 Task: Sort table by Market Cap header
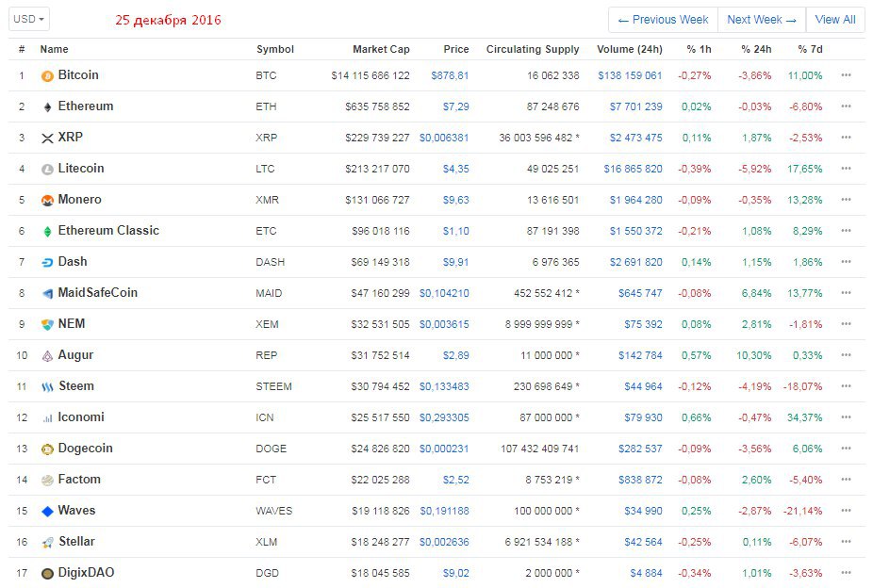click(x=381, y=49)
